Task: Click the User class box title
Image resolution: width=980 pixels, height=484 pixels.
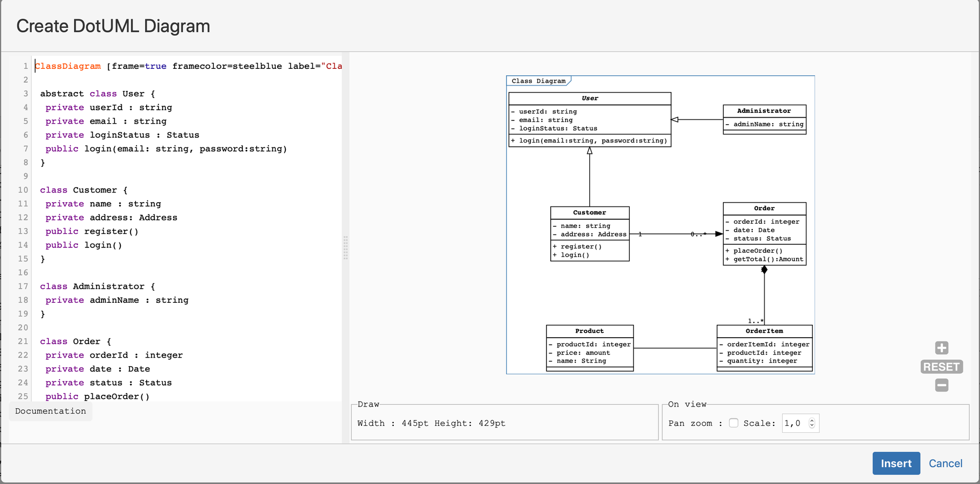Action: point(590,98)
